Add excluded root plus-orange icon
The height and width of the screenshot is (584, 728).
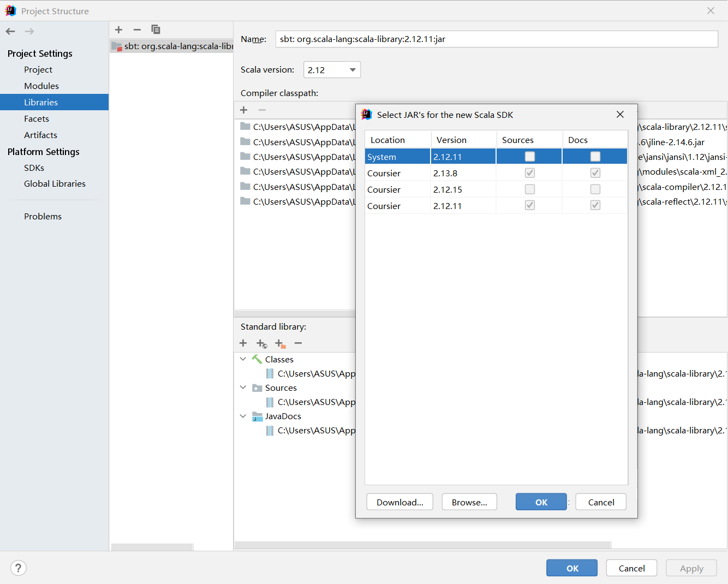pos(281,343)
